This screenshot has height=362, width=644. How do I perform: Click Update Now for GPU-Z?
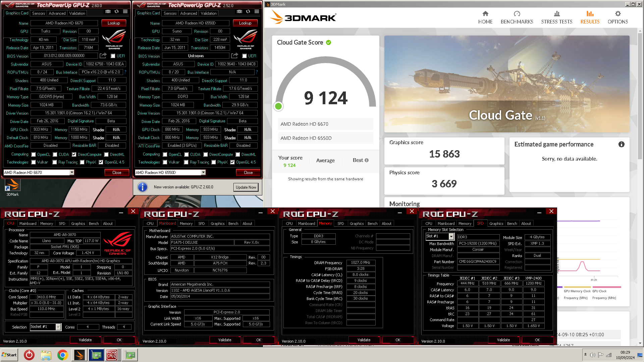point(246,187)
